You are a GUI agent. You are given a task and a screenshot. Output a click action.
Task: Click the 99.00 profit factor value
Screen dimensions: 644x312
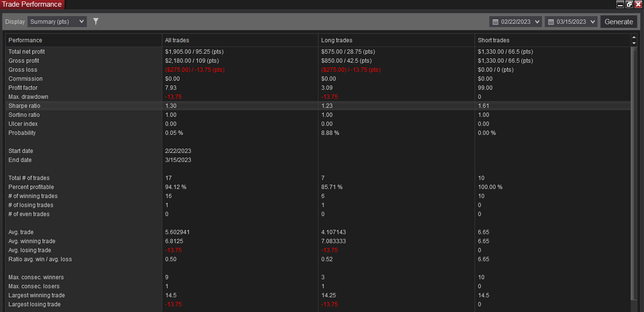[485, 88]
